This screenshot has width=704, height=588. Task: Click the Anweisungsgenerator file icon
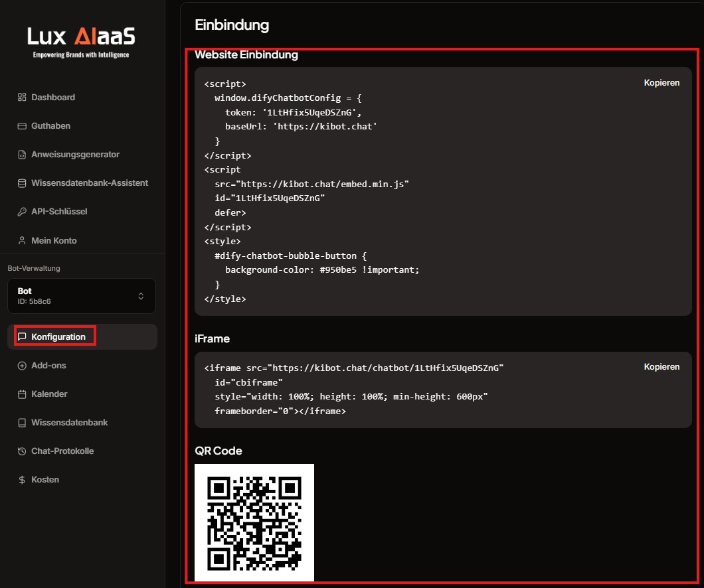[21, 155]
